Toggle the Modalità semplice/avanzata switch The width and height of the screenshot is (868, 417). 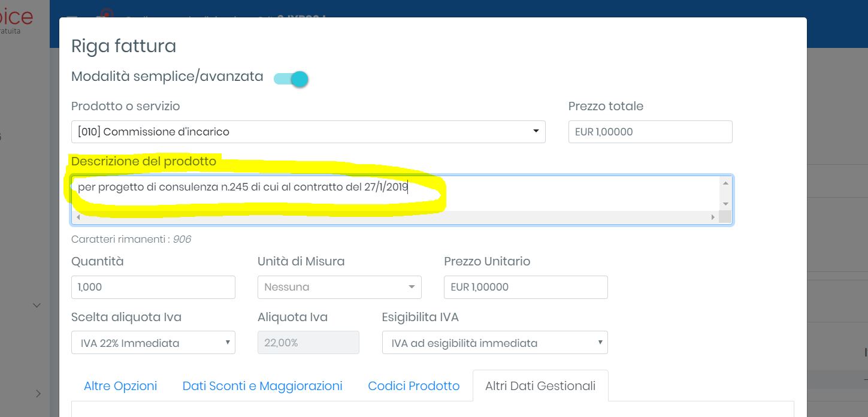pyautogui.click(x=291, y=78)
